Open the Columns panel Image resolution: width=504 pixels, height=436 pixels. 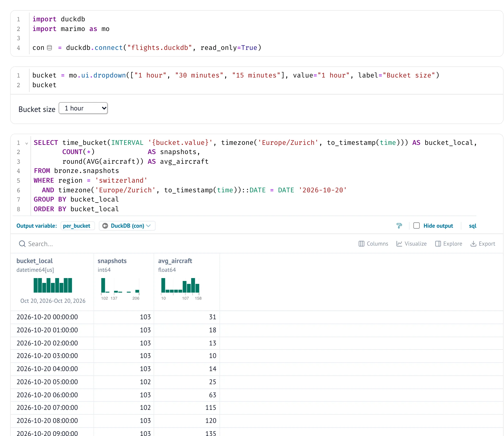point(373,243)
